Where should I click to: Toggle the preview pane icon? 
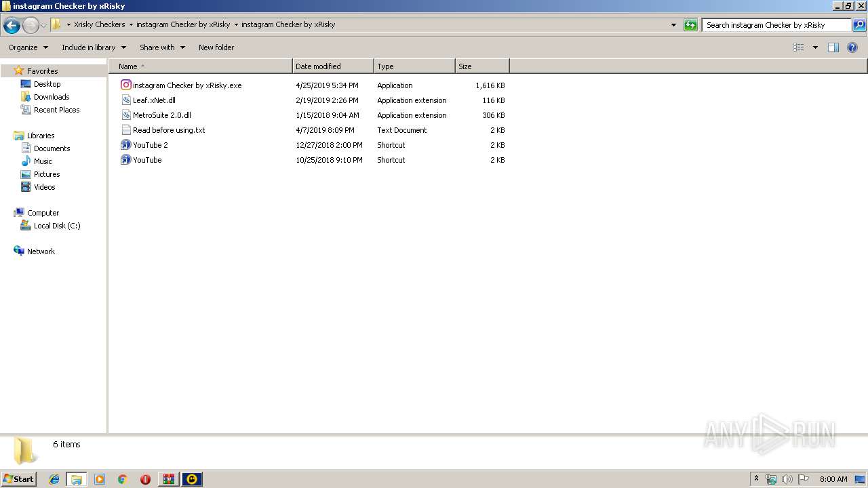[833, 47]
